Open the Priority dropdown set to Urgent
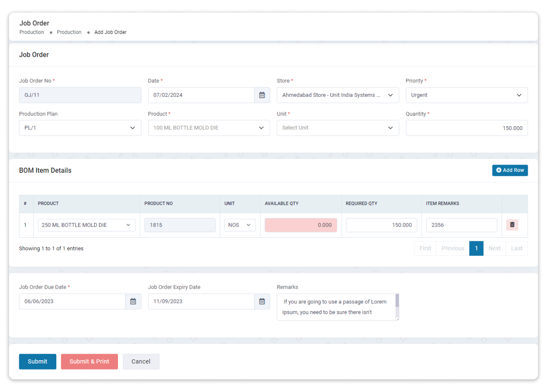Viewport: 547px width, 392px height. [x=466, y=95]
